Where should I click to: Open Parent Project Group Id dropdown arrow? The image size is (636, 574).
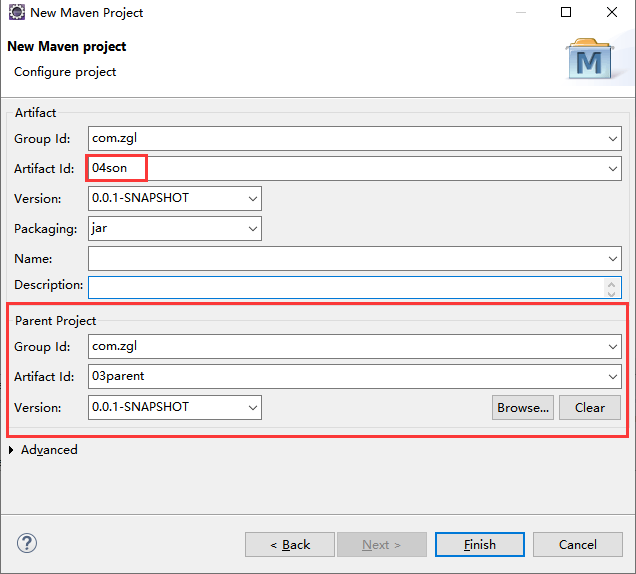(612, 347)
